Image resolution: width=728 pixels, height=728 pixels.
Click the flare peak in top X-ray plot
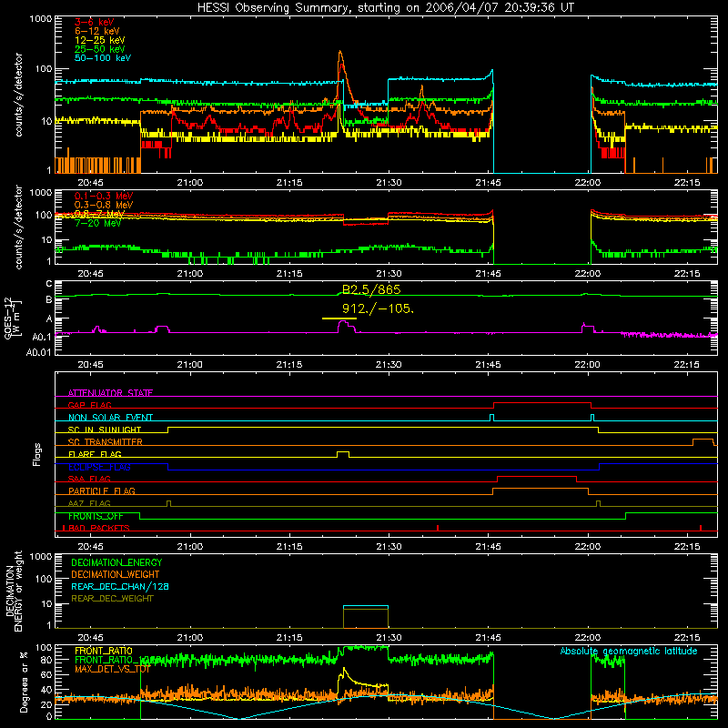click(x=340, y=54)
